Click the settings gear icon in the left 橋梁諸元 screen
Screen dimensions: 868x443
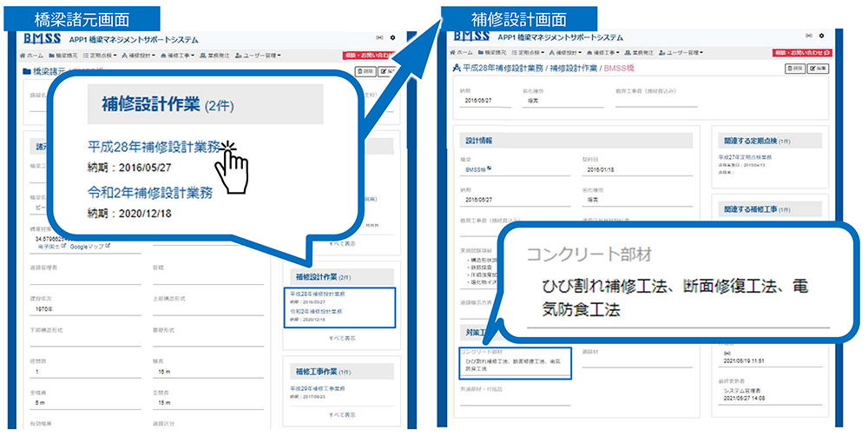pyautogui.click(x=392, y=38)
